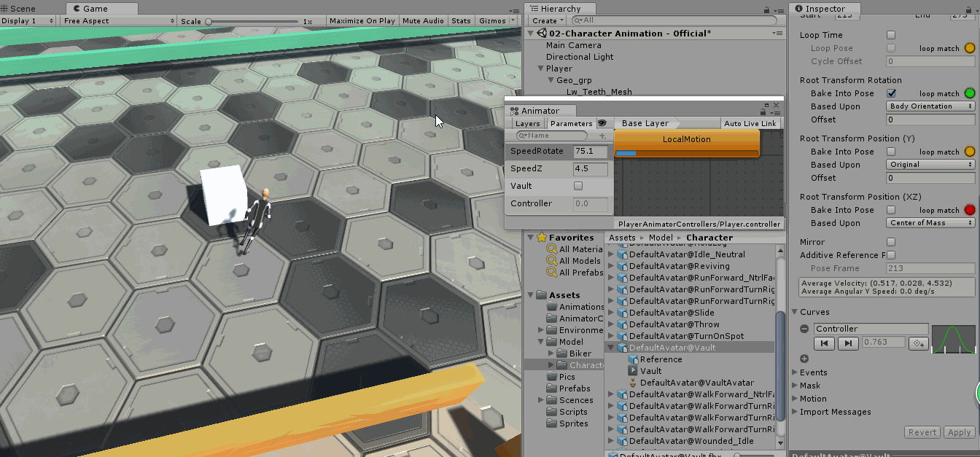The image size is (980, 457).
Task: Open the Display 1 dropdown
Action: coord(28,21)
